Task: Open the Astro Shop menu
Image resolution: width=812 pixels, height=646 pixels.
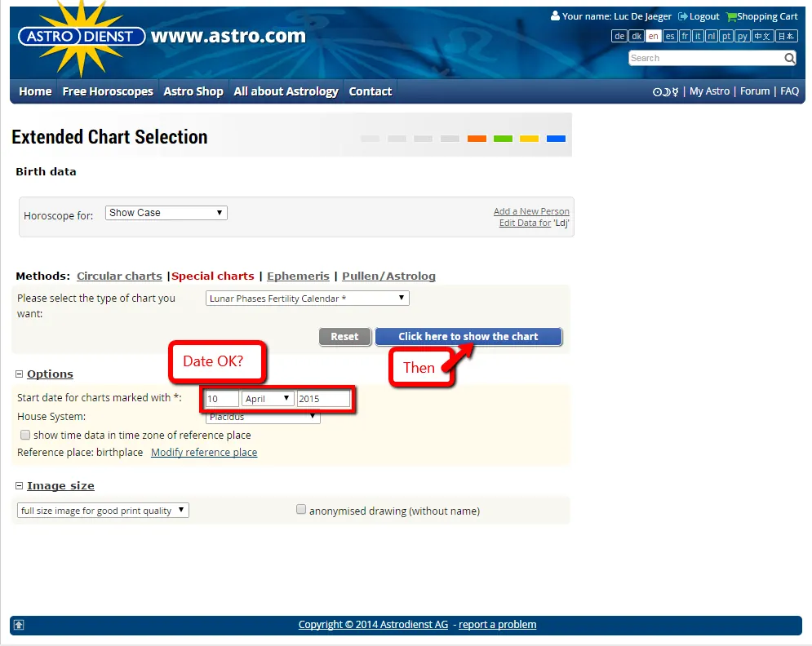Action: click(x=193, y=91)
